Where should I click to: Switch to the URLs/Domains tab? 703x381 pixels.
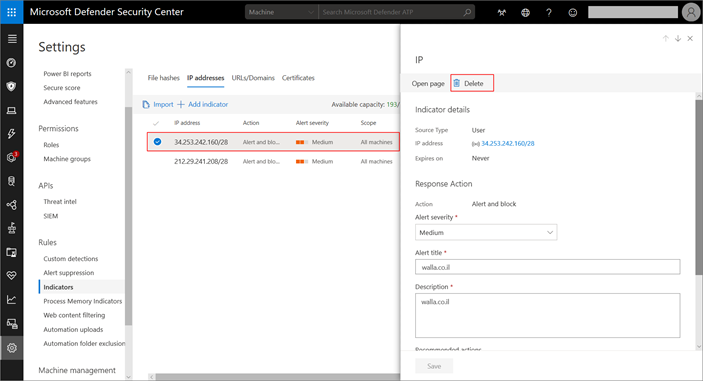(x=253, y=78)
